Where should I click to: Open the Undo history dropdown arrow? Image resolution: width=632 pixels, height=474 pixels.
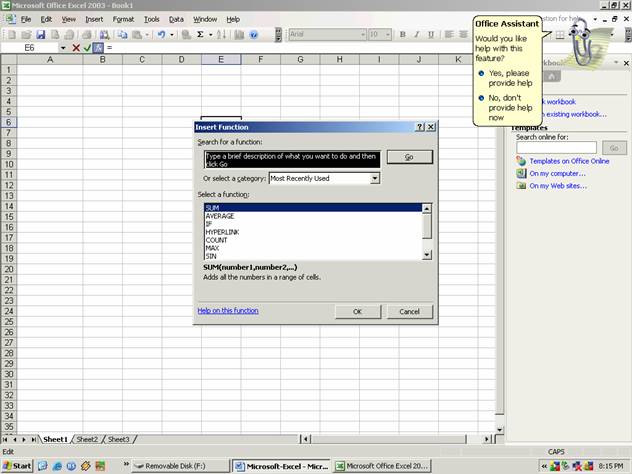point(172,35)
